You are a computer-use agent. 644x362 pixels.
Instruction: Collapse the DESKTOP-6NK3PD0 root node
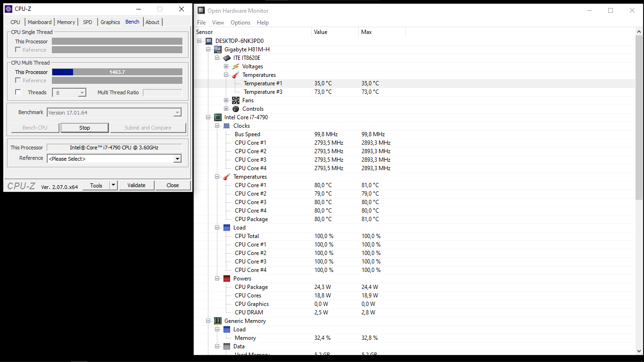(200, 41)
